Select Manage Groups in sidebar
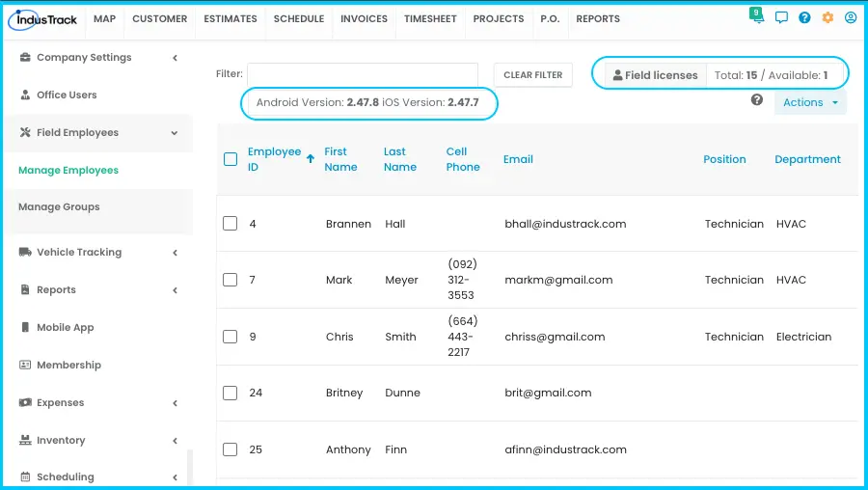This screenshot has height=490, width=868. click(59, 206)
